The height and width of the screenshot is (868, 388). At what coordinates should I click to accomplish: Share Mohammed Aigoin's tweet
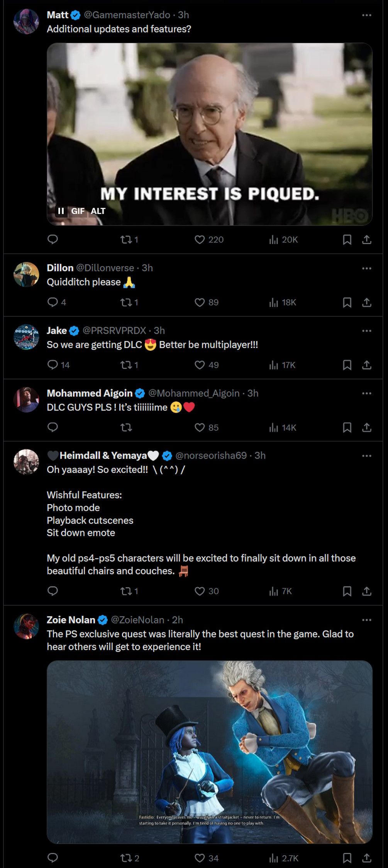click(367, 428)
